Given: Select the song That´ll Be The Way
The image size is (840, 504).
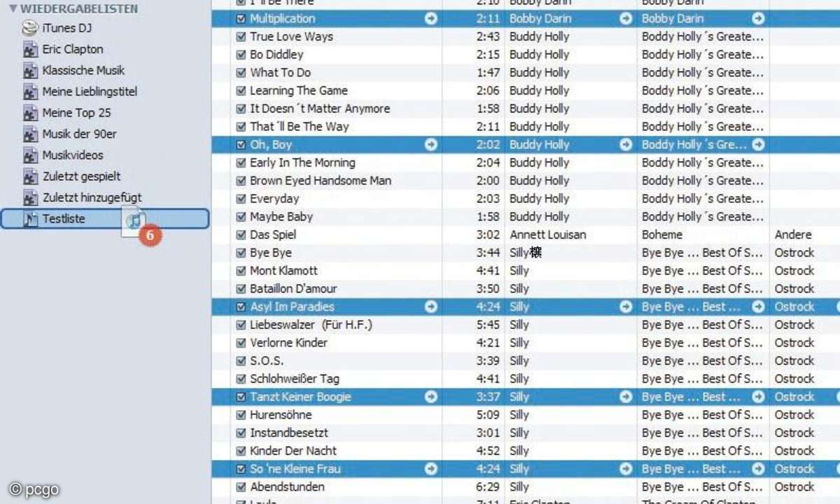Looking at the screenshot, I should tap(299, 127).
